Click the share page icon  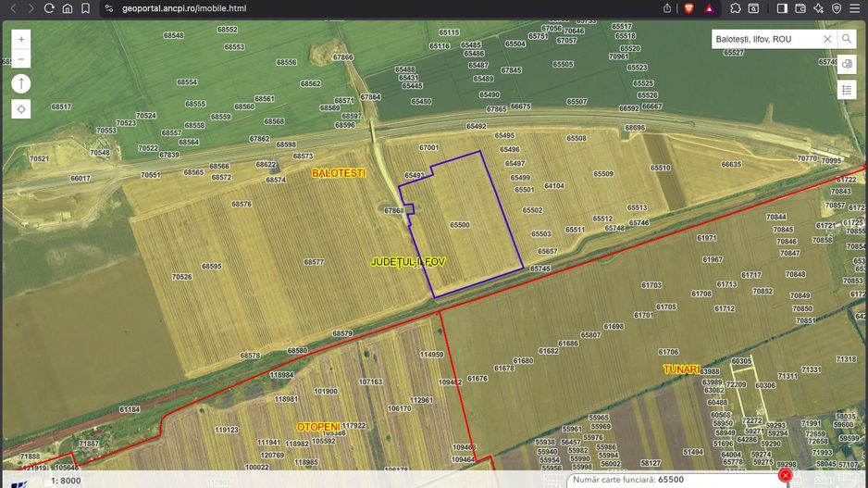click(667, 8)
